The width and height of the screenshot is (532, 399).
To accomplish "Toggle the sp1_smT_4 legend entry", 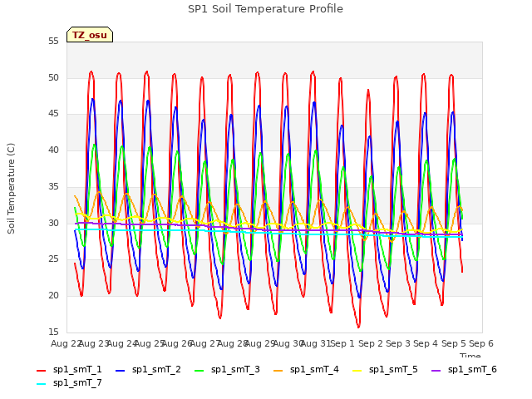I will 306,370.
